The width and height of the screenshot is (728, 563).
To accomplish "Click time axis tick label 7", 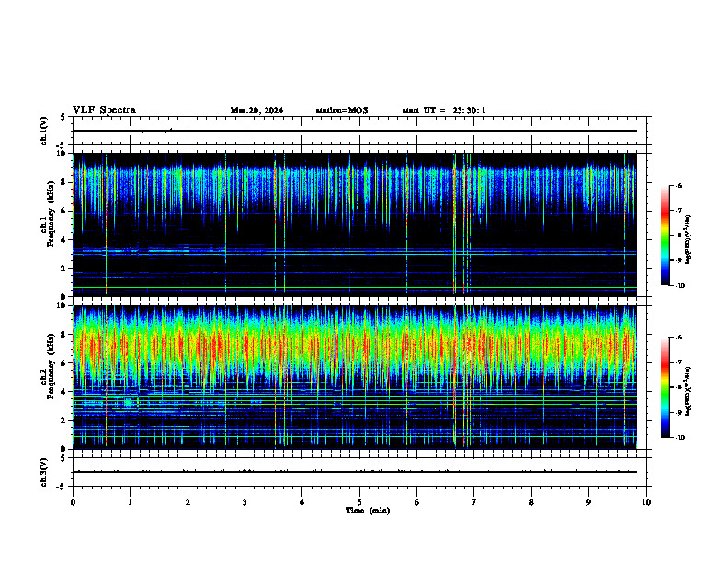I will click(x=474, y=502).
